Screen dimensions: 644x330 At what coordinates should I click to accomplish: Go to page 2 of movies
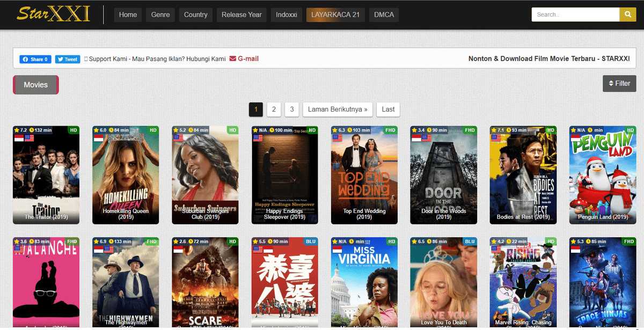[x=274, y=109]
